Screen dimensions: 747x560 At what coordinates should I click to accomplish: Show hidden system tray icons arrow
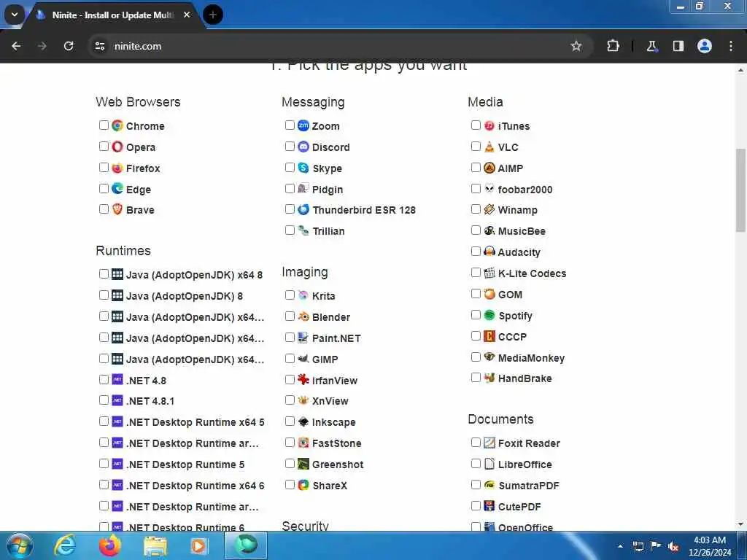[x=620, y=546]
